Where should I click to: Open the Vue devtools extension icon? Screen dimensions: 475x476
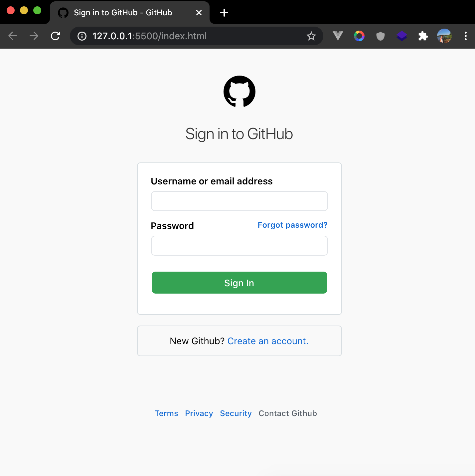coord(337,36)
